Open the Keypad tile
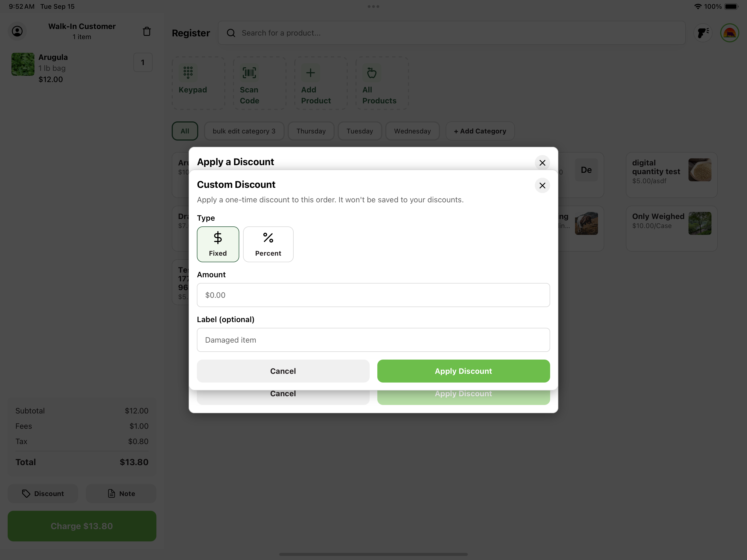747x560 pixels. click(x=199, y=83)
